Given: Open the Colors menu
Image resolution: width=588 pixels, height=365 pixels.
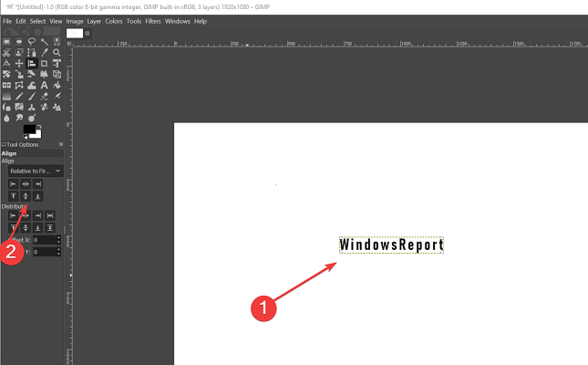Looking at the screenshot, I should pyautogui.click(x=114, y=21).
